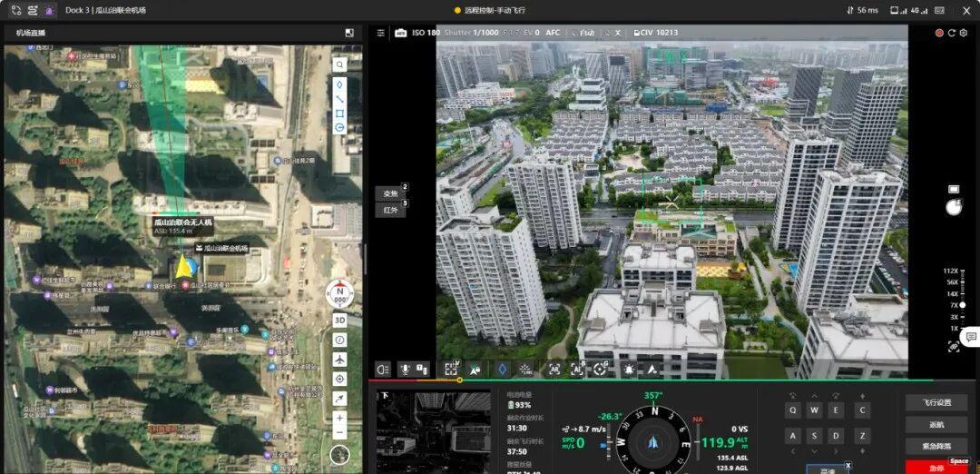Open the camera parameters settings panel
The image size is (980, 474).
[x=380, y=33]
